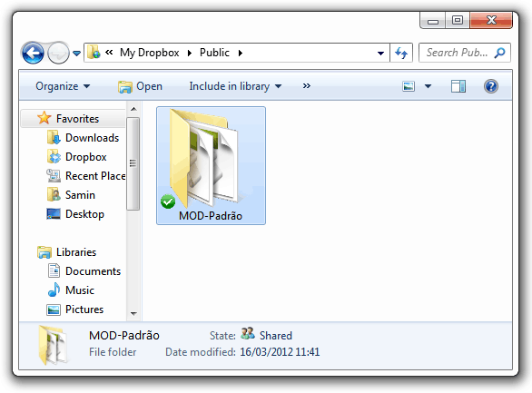
Task: Expand the Organize dropdown menu
Action: (x=63, y=86)
